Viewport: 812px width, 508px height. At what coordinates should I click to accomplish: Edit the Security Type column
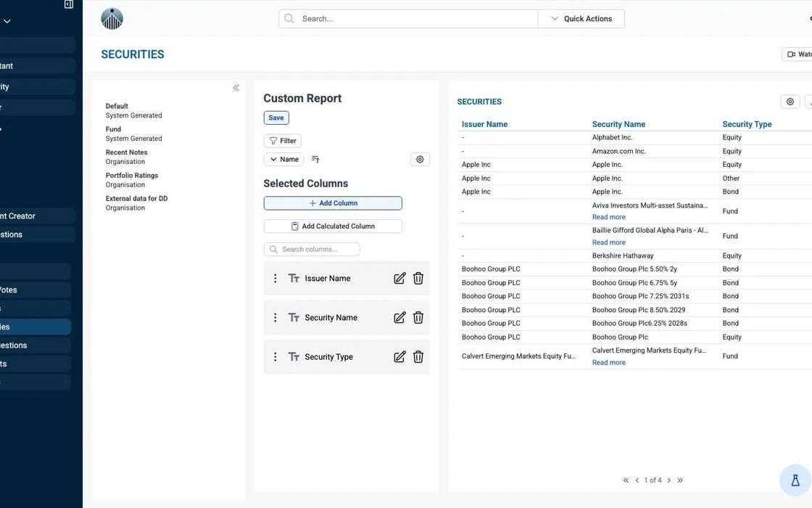click(x=399, y=356)
